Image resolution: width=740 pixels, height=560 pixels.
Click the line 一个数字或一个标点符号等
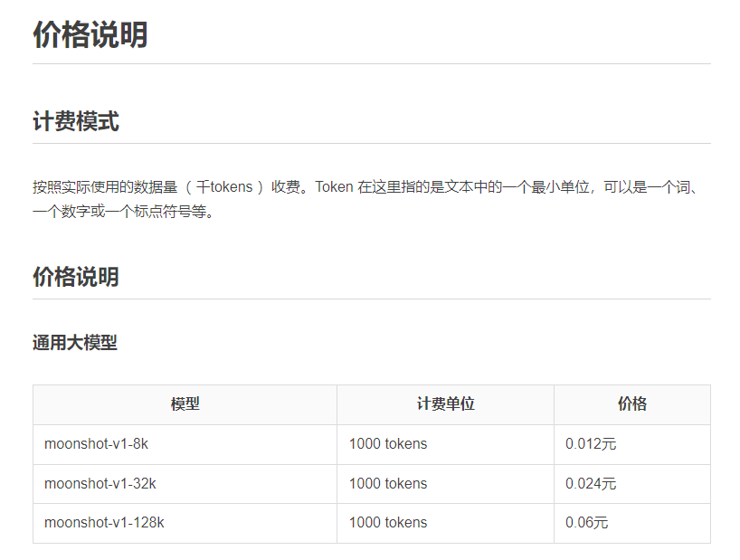point(124,212)
